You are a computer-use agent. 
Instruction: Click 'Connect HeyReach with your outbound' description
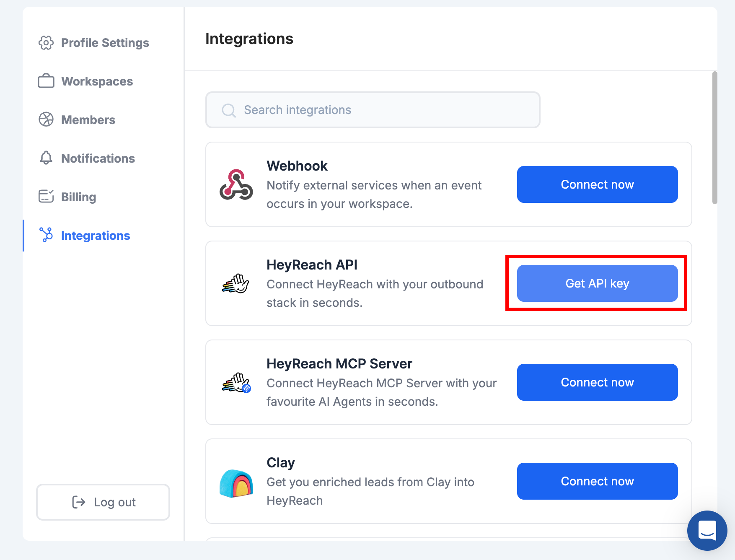(x=375, y=293)
